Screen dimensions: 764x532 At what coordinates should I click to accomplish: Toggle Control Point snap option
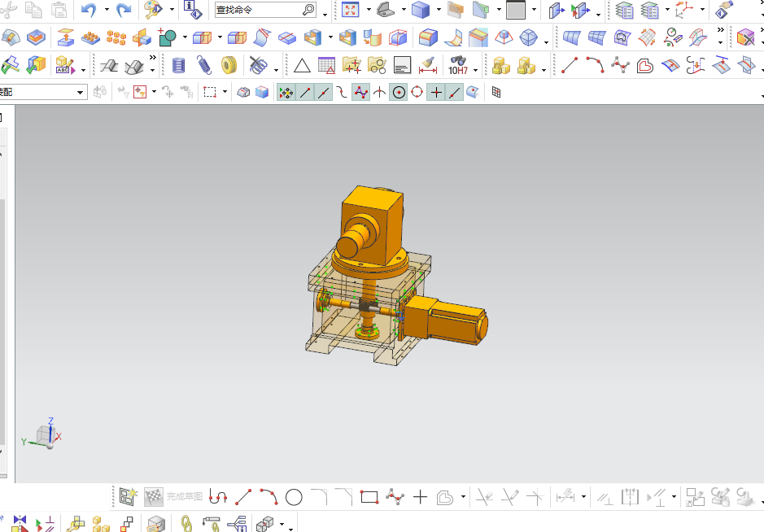[x=342, y=92]
